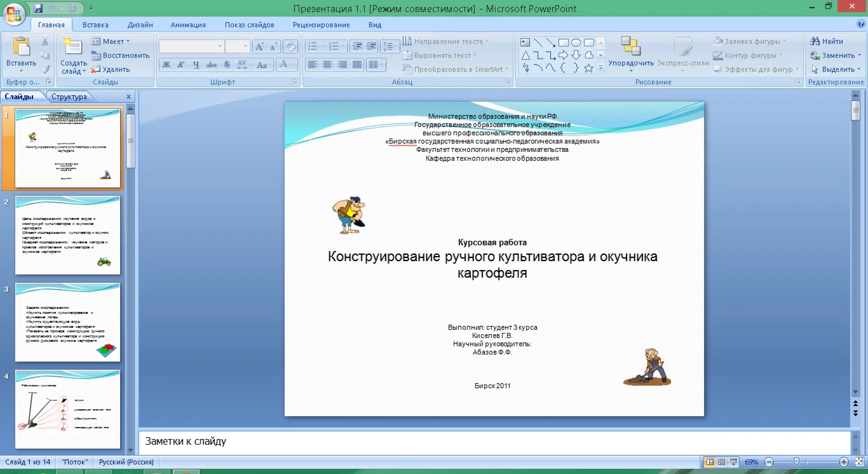
Task: Select slide 3 thumbnail in panel
Action: click(x=67, y=322)
